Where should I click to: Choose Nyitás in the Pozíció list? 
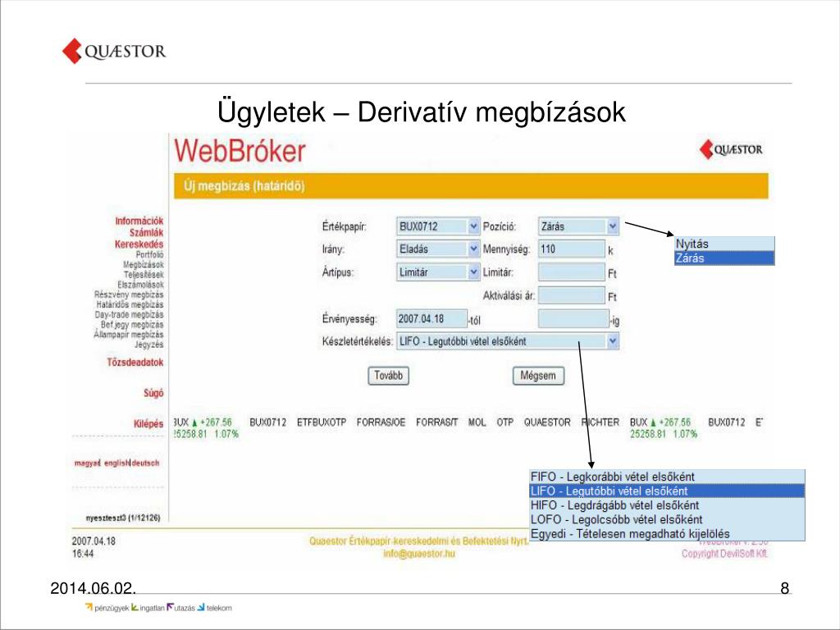coord(724,244)
